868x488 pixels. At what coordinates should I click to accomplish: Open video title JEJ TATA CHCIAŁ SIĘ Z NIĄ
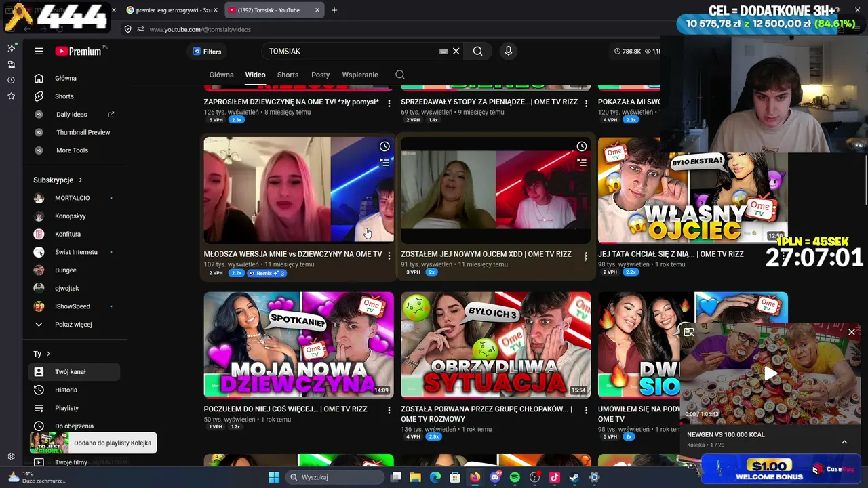click(x=671, y=254)
